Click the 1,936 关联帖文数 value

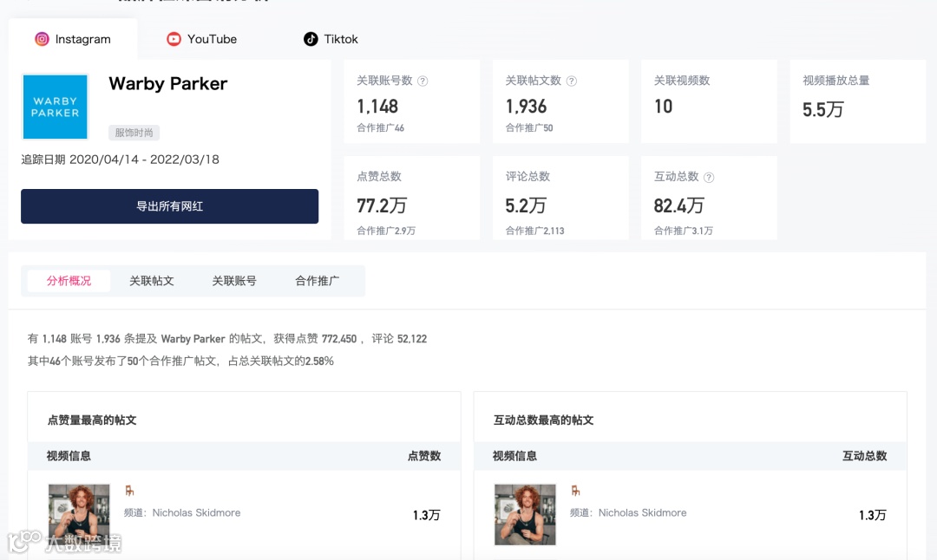pos(526,107)
